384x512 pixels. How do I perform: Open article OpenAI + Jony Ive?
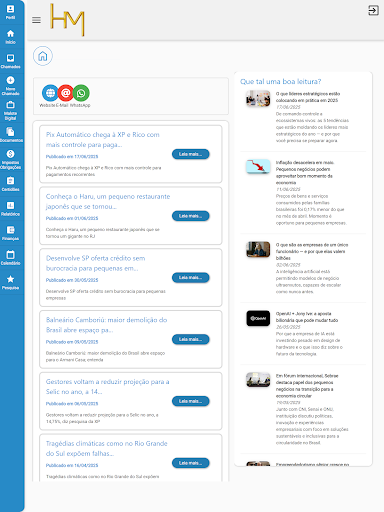307,317
